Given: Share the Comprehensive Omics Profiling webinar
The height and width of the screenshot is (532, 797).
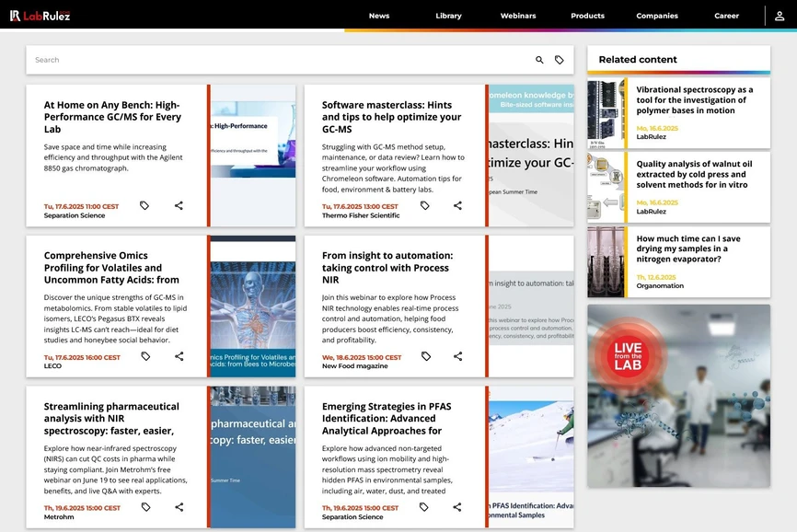Looking at the screenshot, I should coord(179,356).
